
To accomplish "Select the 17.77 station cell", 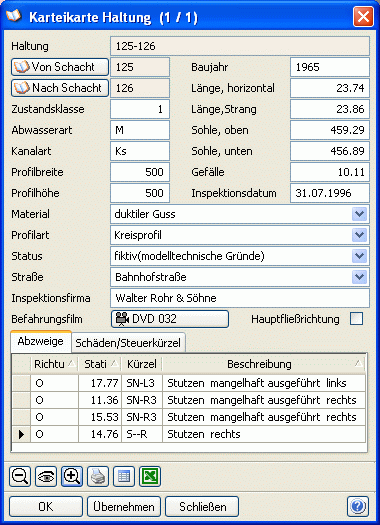I will click(100, 383).
